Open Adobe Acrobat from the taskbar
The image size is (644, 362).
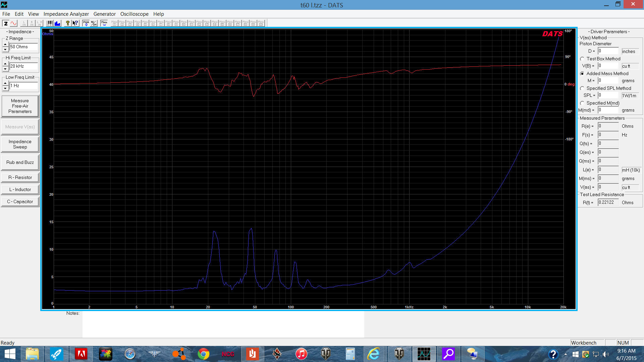[81, 354]
